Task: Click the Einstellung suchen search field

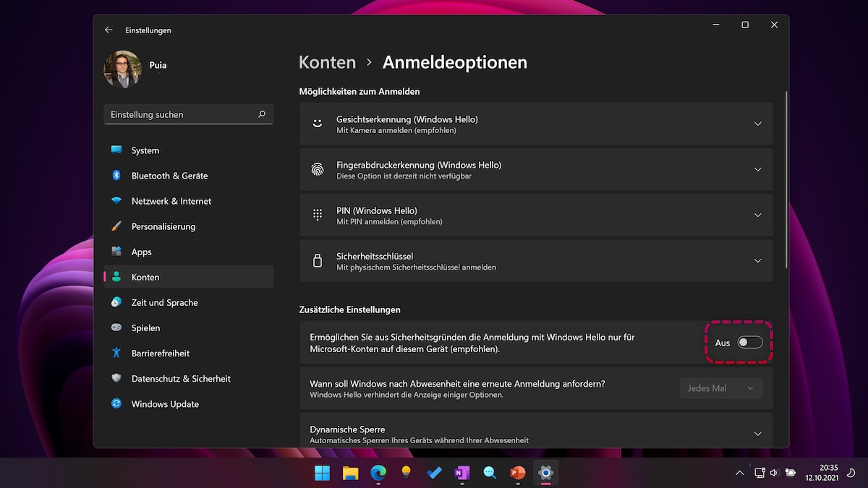Action: click(188, 114)
